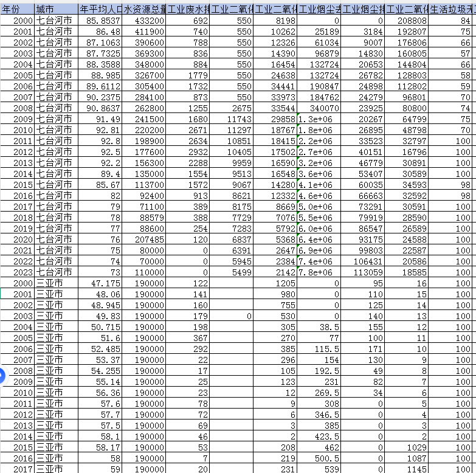Click the green error triangle on the 1.3e+06 cell
The height and width of the screenshot is (473, 476).
299,115
